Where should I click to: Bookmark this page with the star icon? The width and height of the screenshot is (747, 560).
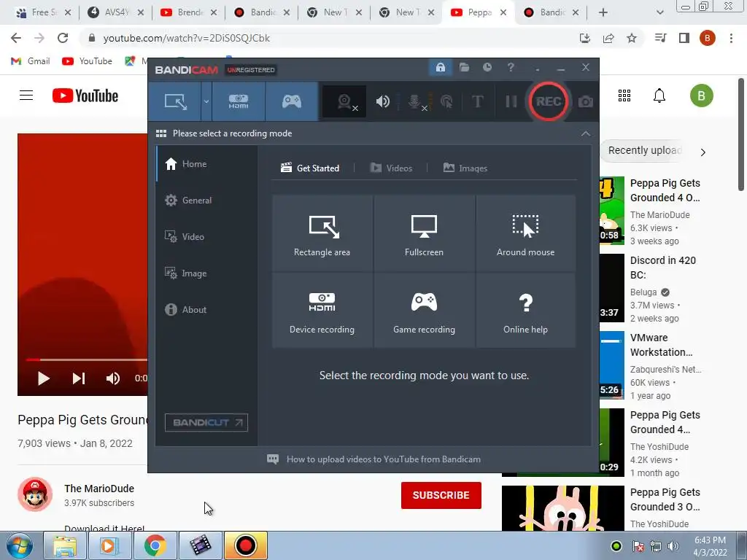[x=632, y=38]
